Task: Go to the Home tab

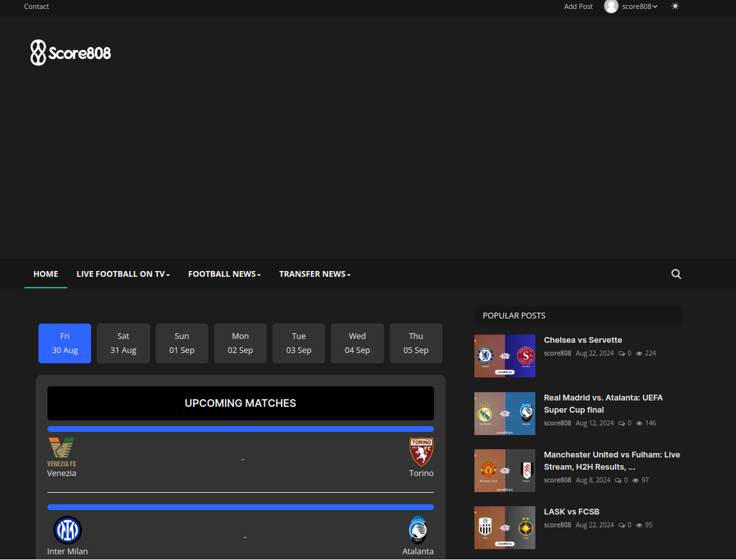Action: tap(46, 274)
